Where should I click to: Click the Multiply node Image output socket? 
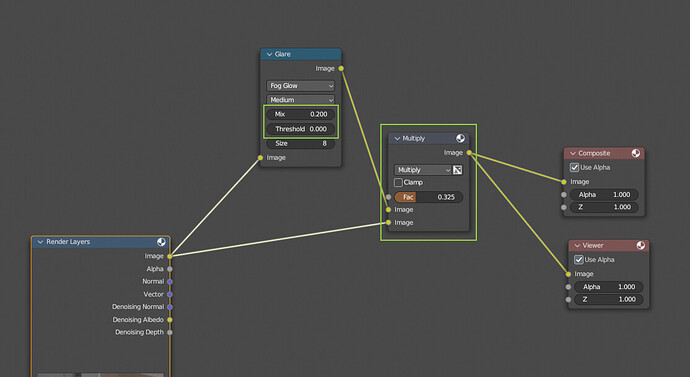click(469, 153)
